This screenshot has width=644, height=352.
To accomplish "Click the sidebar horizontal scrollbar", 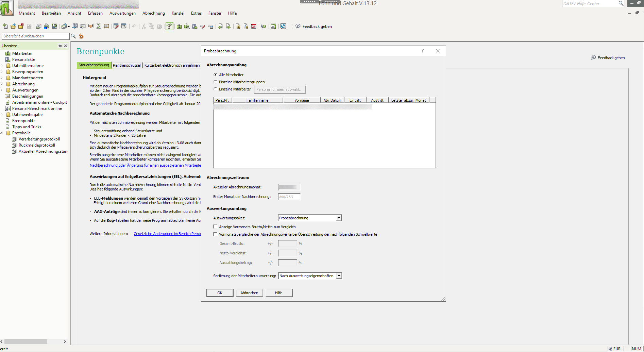I will point(26,341).
